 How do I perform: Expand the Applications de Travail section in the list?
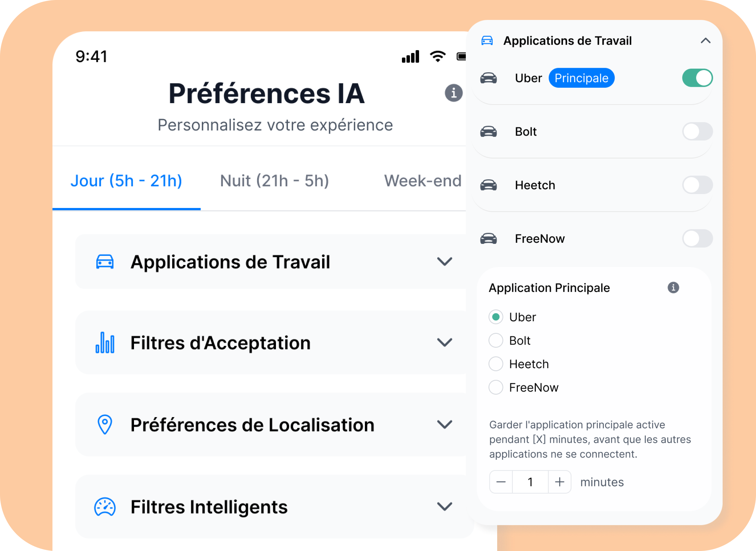coord(444,262)
